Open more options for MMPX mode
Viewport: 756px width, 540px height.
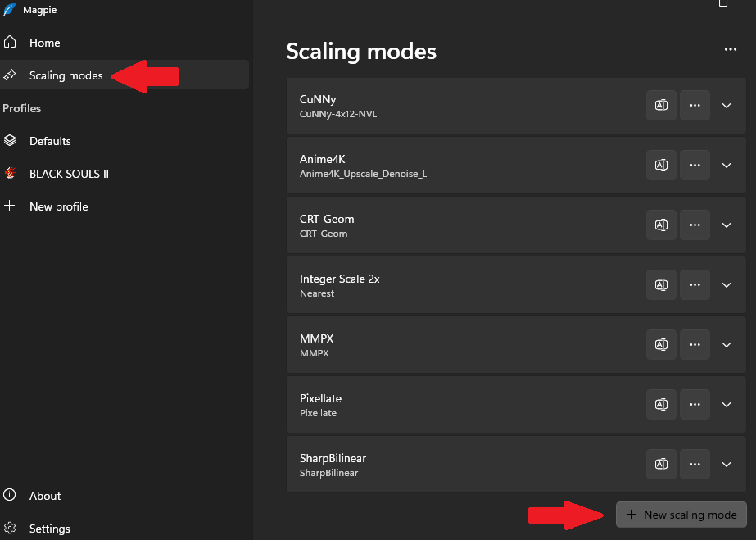coord(695,345)
